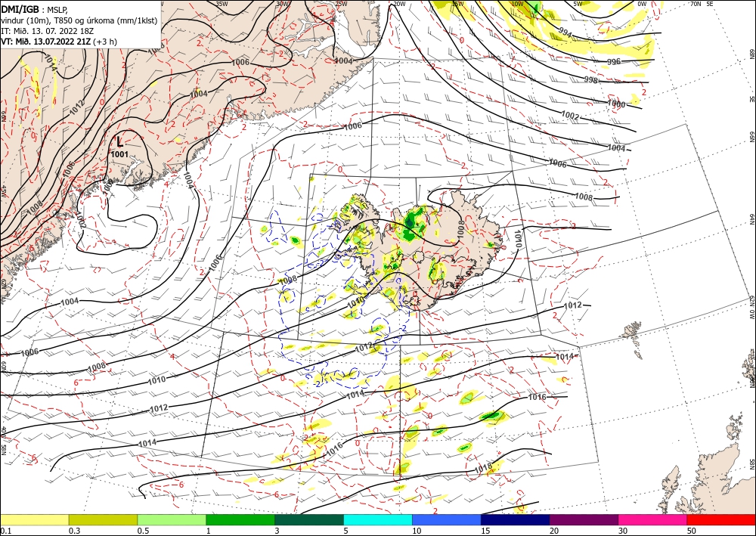Click the "5W" longitude label
756x536 pixels.
pos(578,3)
